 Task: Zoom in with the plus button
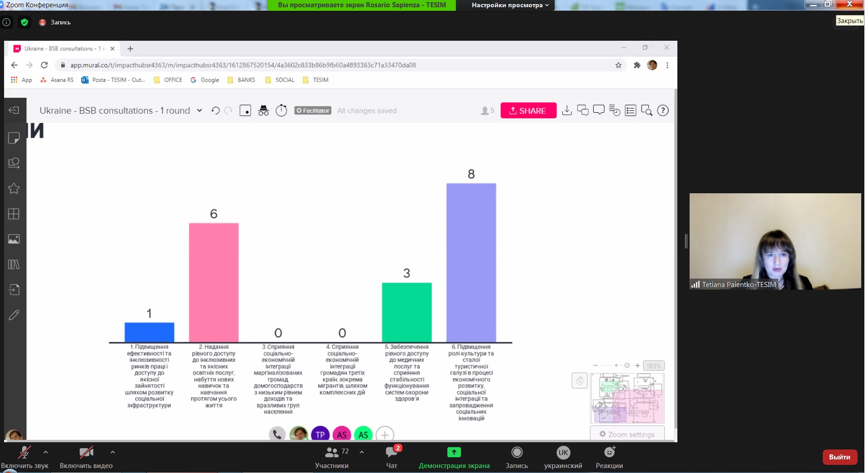pos(638,366)
